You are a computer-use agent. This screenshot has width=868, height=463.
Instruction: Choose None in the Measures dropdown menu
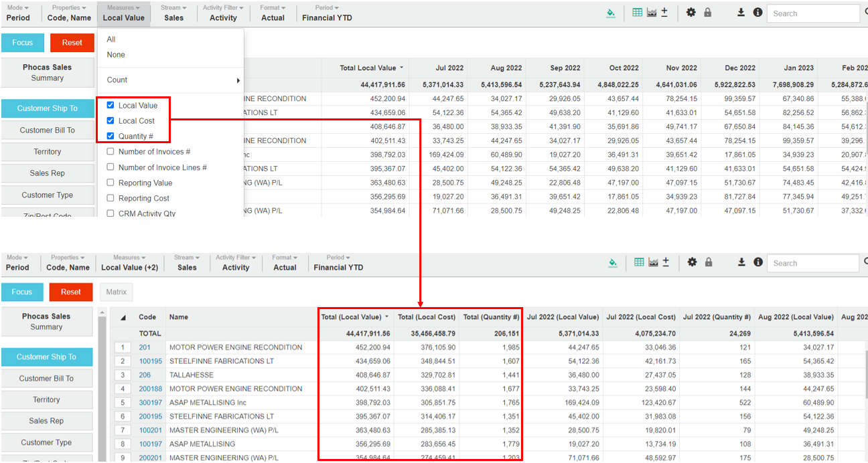(x=116, y=55)
